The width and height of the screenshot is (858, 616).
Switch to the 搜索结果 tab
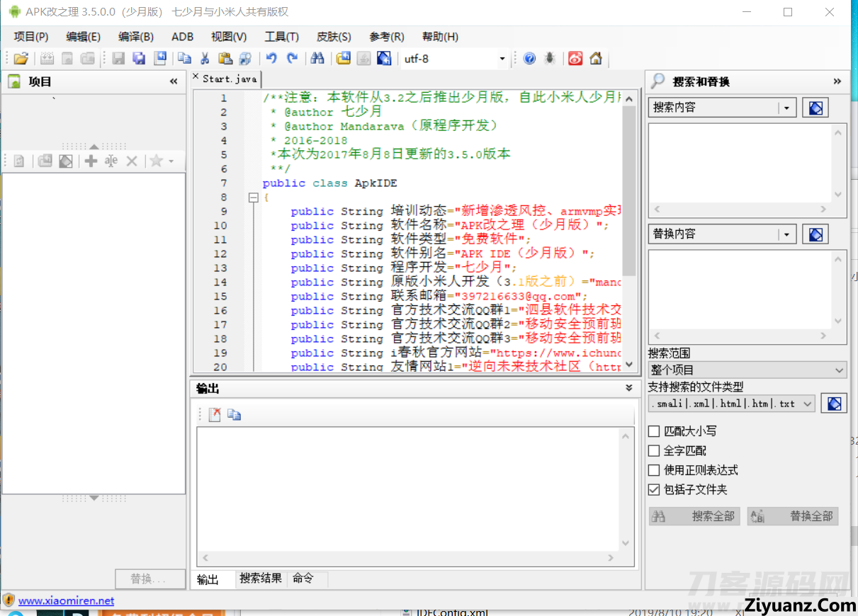(260, 578)
